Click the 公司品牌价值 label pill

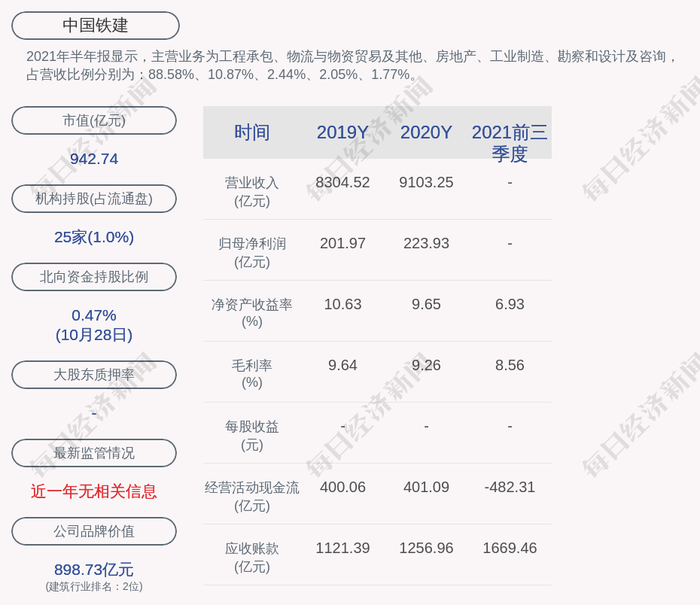click(94, 531)
